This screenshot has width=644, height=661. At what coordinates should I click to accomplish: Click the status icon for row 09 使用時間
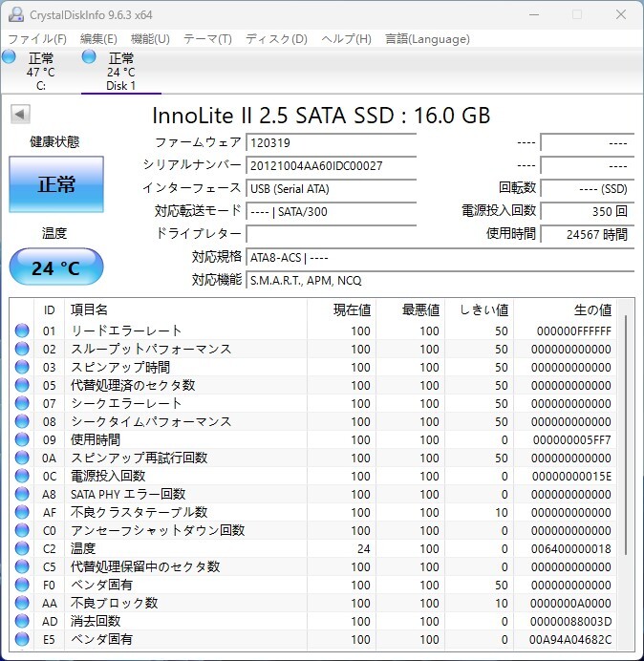pos(22,439)
